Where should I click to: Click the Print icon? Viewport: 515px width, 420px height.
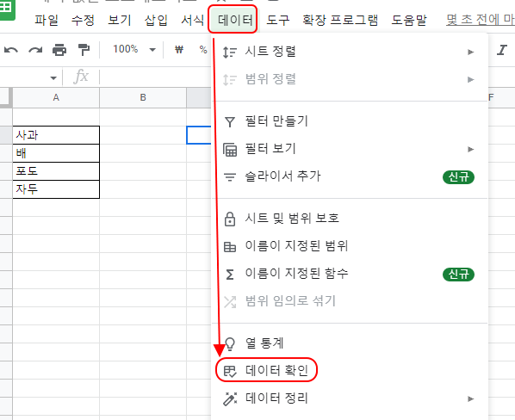59,50
